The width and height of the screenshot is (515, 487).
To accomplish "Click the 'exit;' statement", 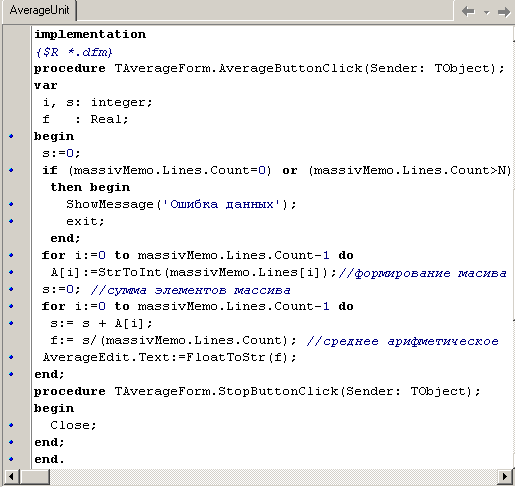I will 85,221.
